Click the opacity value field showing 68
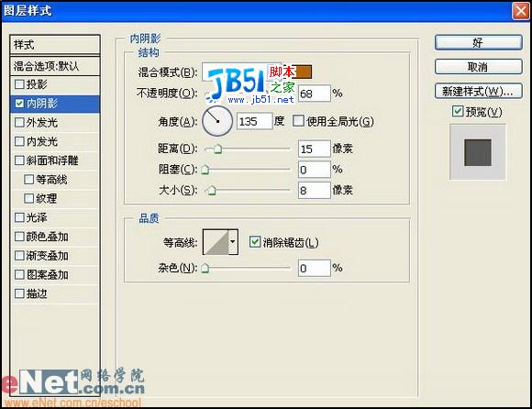The height and width of the screenshot is (409, 532). 315,94
